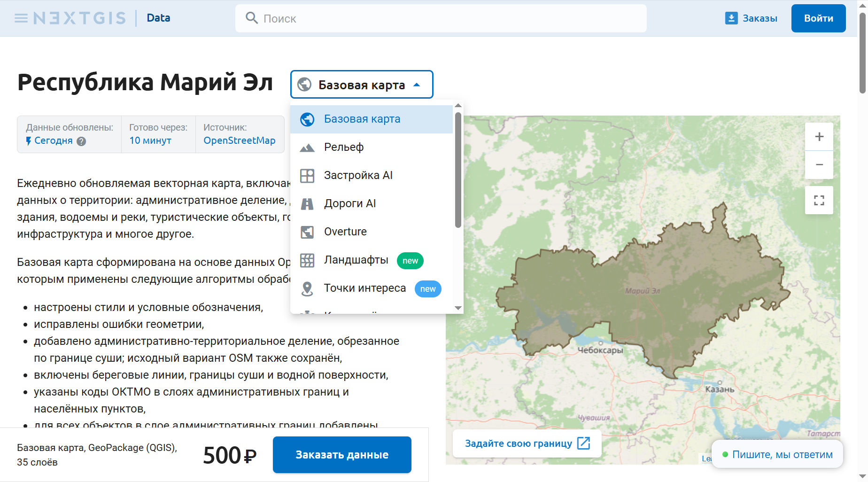Click the Республика Марий Эл heading
868x482 pixels.
(x=145, y=83)
